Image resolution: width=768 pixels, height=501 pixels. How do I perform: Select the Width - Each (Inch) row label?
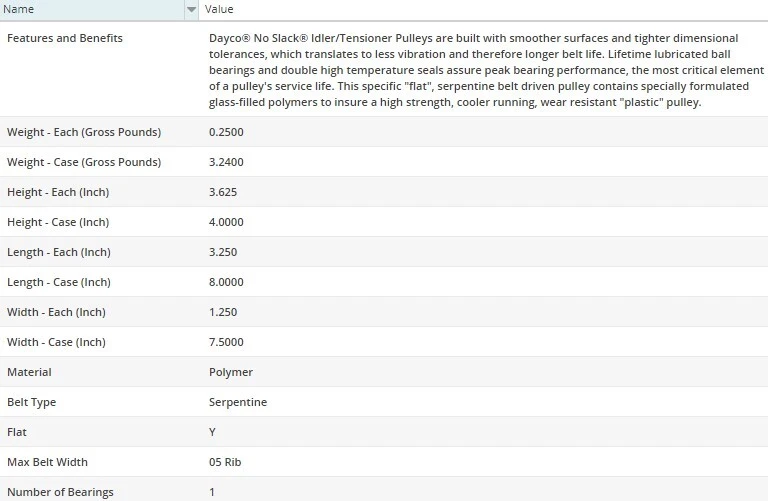tap(56, 312)
